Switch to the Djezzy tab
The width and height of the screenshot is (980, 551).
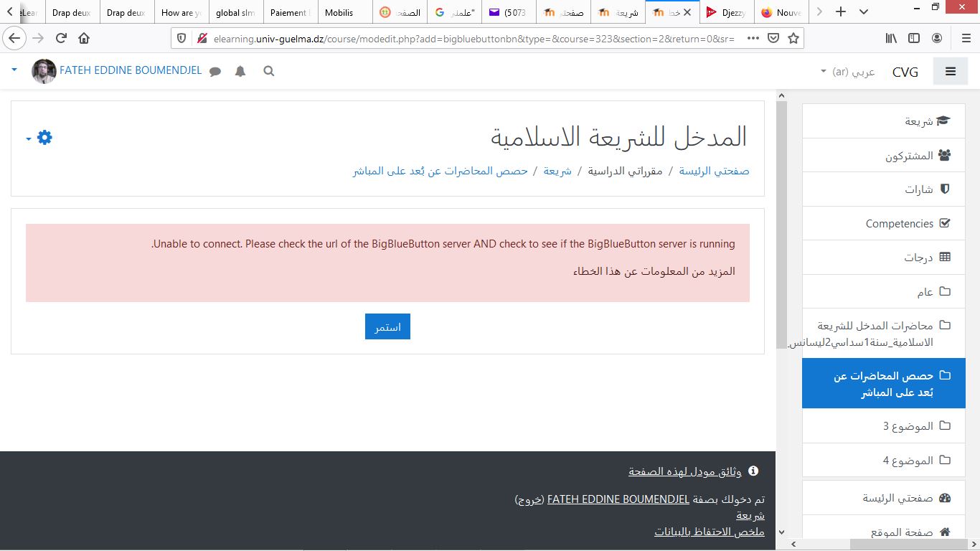(727, 12)
